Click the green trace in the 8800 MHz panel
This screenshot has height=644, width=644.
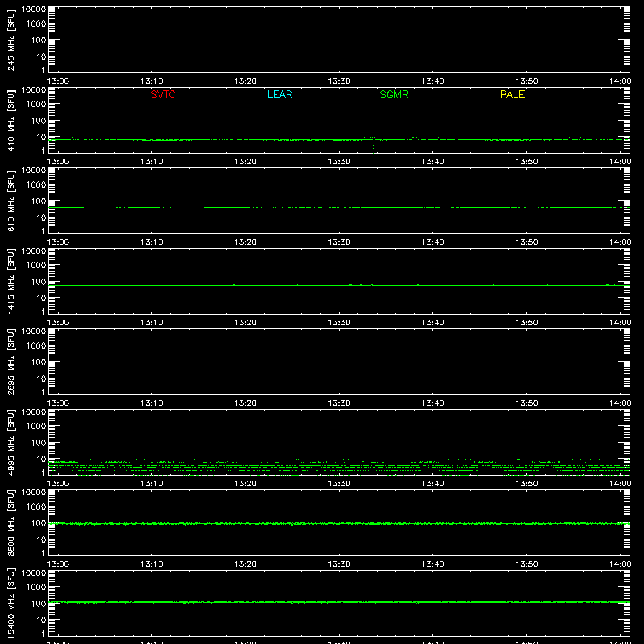click(x=339, y=524)
